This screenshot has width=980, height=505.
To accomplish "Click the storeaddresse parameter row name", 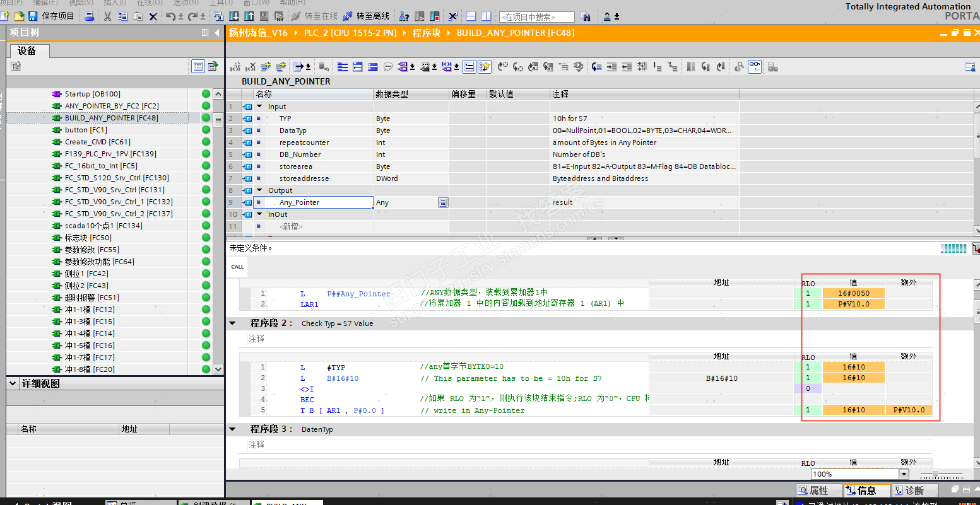I will 304,178.
